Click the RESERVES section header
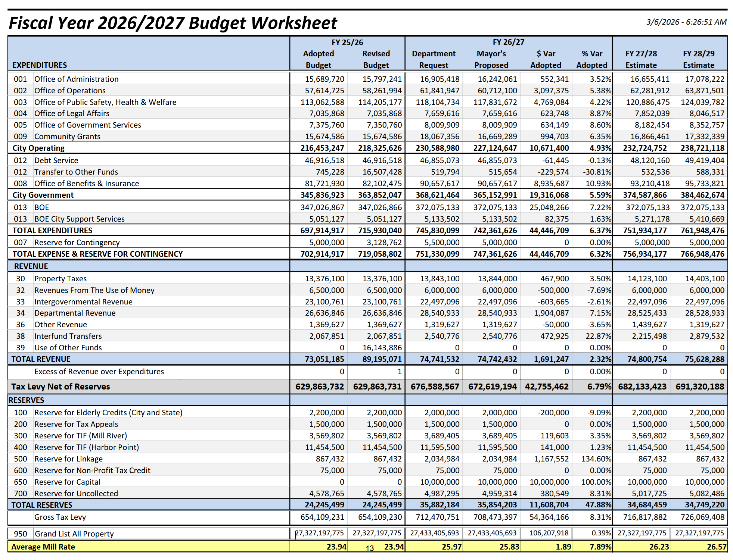The height and width of the screenshot is (560, 733). click(x=26, y=400)
